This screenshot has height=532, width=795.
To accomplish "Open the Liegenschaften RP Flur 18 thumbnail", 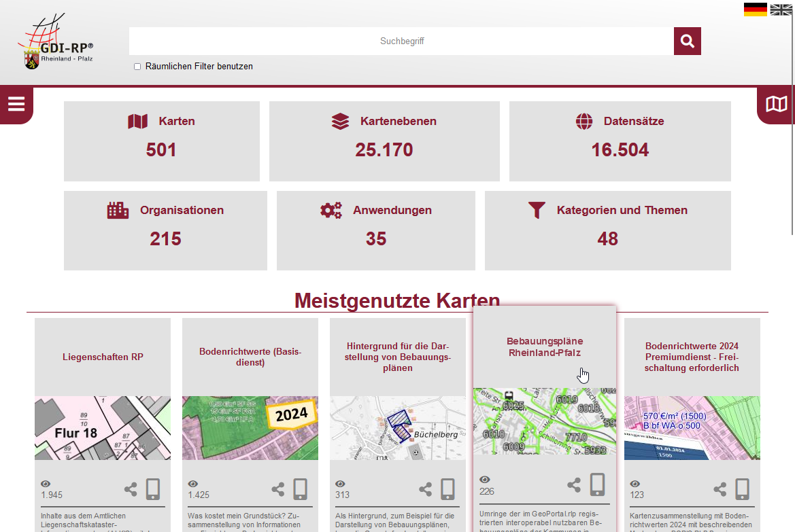I will click(103, 428).
